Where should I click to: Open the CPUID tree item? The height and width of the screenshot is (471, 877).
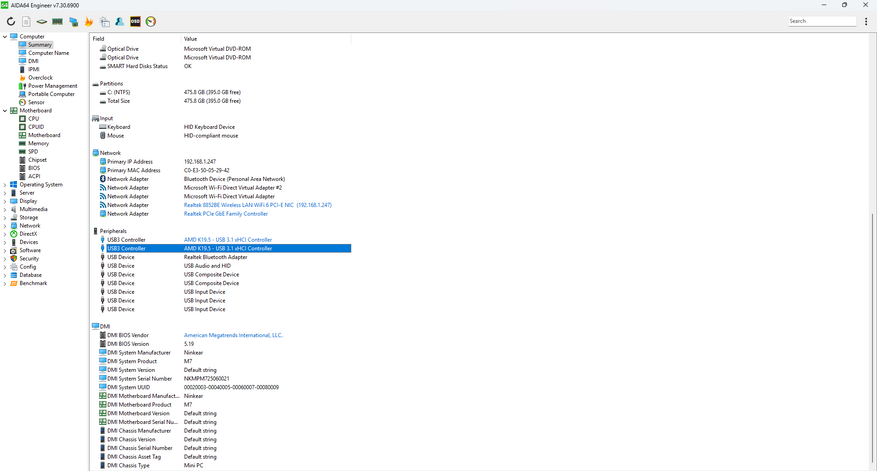(36, 127)
